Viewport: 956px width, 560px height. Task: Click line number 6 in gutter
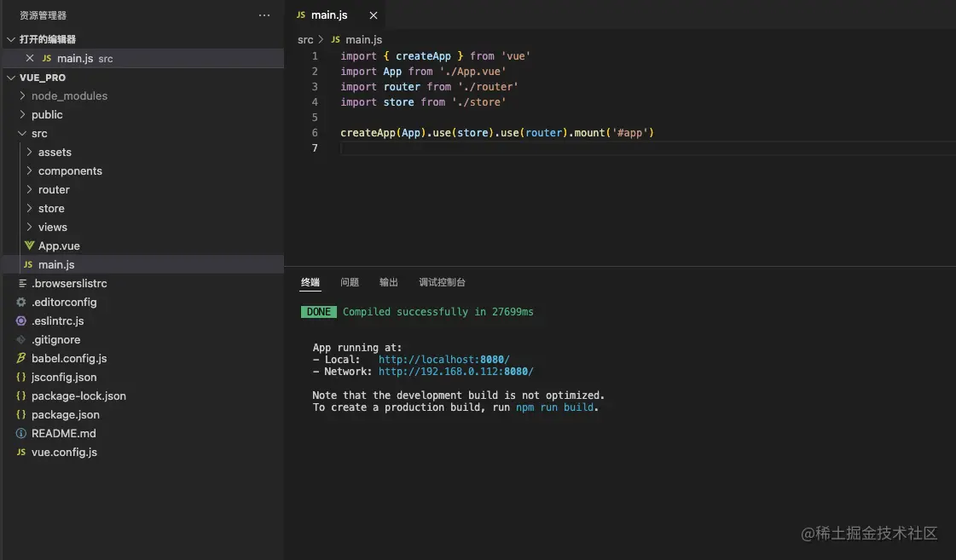click(315, 133)
